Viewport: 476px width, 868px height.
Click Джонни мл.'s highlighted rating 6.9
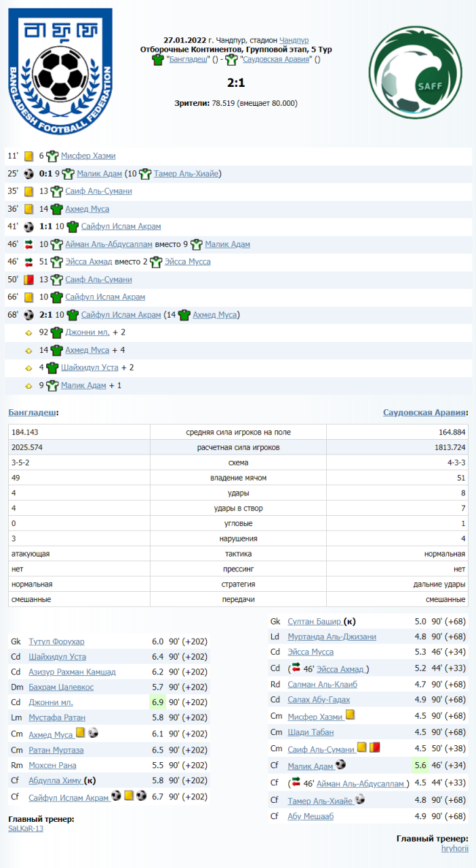click(x=158, y=702)
